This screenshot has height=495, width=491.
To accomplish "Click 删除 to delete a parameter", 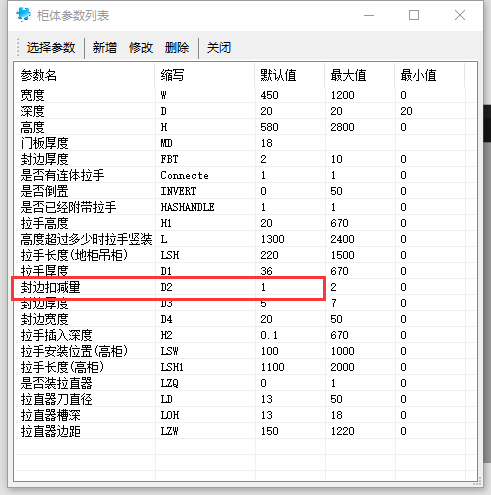I will coord(177,48).
